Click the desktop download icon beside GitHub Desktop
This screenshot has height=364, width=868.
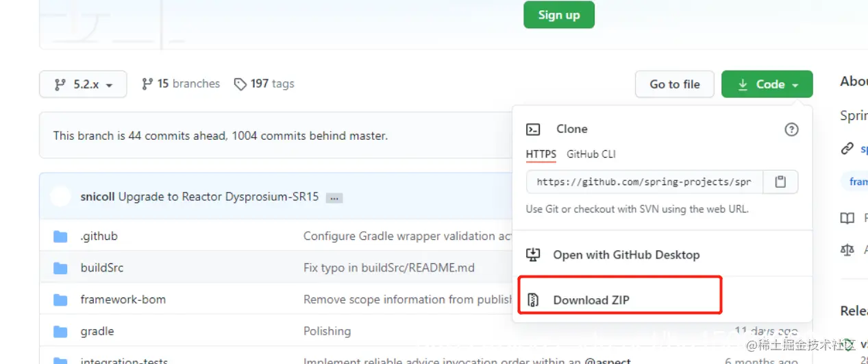[533, 255]
